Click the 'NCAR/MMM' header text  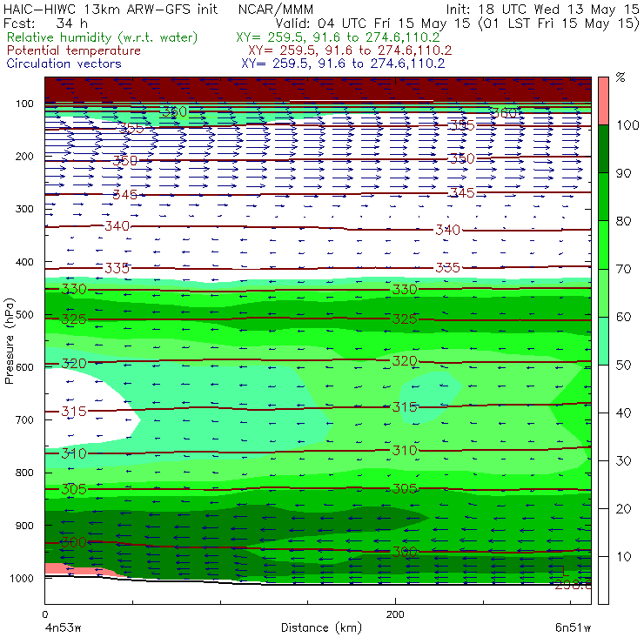(x=276, y=10)
